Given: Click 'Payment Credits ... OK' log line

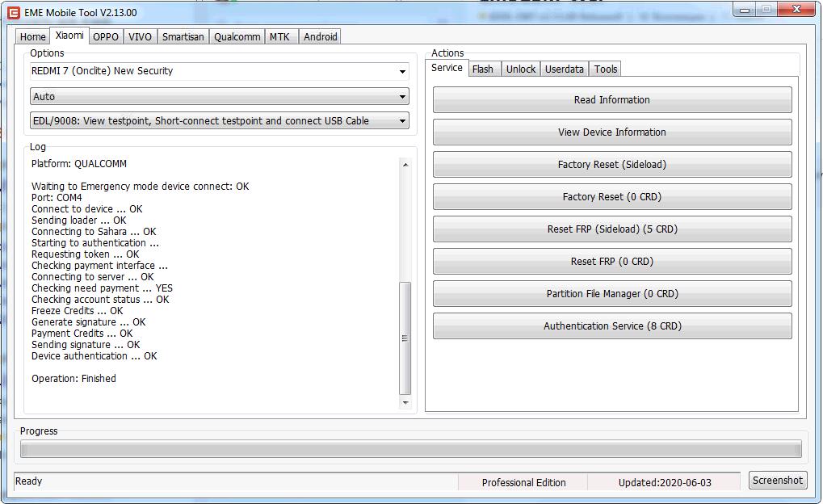Looking at the screenshot, I should coord(82,334).
